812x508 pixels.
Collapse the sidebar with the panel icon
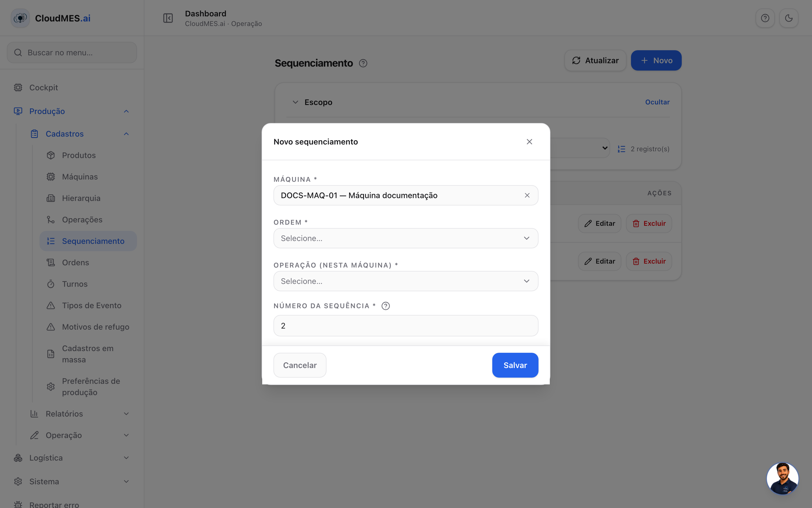coord(168,18)
